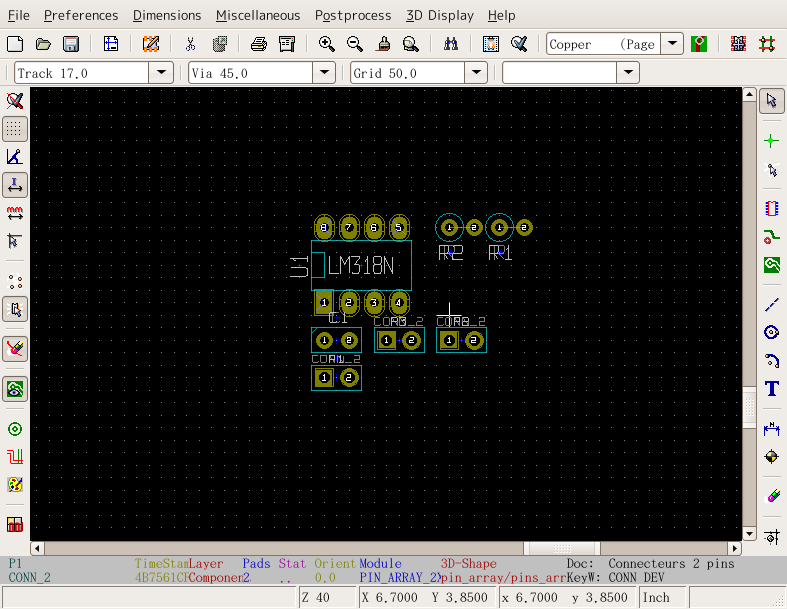Select the Add tracks and vias tool

pyautogui.click(x=771, y=237)
